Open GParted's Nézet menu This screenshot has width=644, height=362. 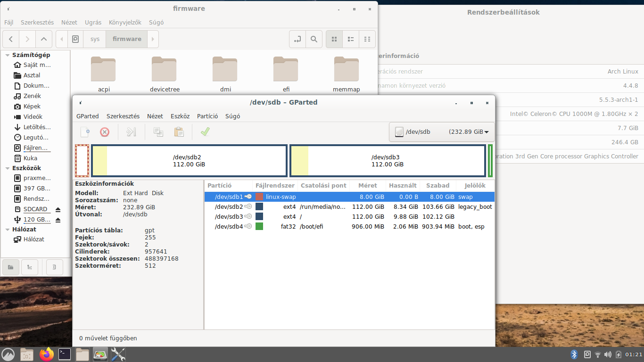[155, 116]
